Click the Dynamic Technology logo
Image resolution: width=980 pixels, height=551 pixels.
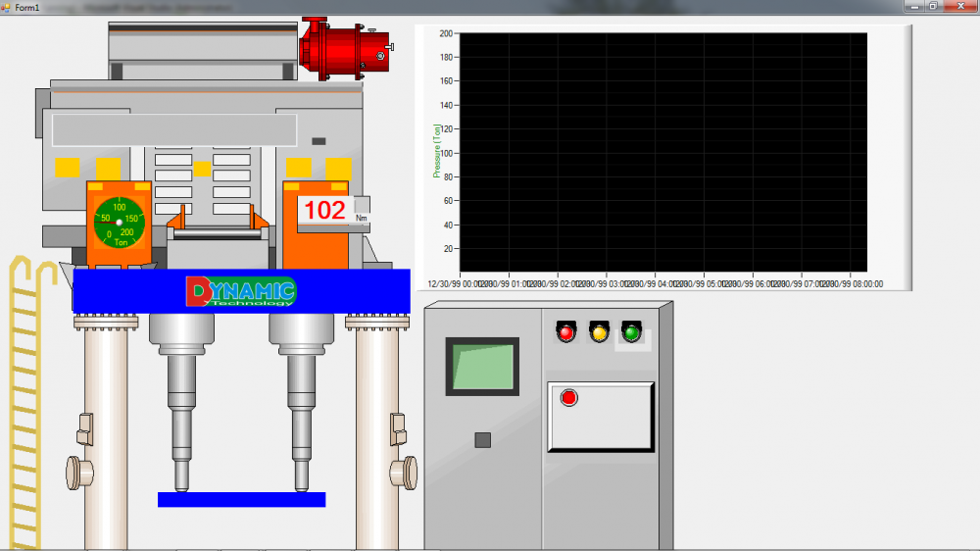pos(241,291)
